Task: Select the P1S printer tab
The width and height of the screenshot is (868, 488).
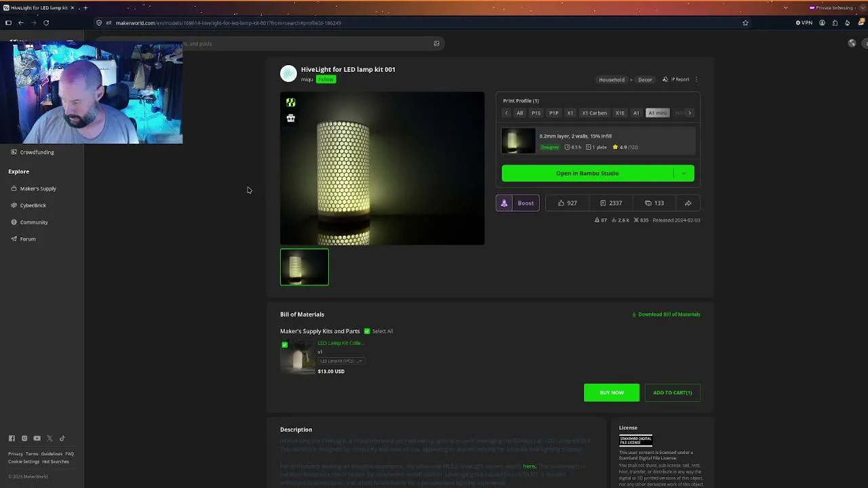Action: (536, 113)
